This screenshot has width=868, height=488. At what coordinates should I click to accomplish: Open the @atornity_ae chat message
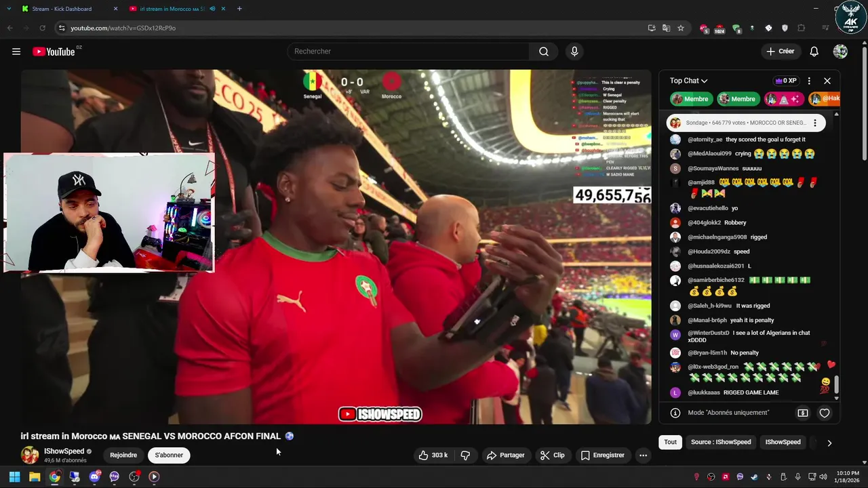pyautogui.click(x=746, y=140)
